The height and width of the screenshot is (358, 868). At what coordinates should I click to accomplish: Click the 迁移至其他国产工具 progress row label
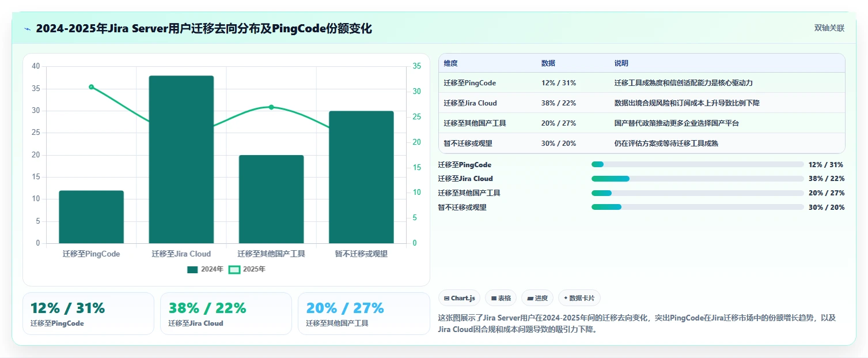(x=469, y=193)
